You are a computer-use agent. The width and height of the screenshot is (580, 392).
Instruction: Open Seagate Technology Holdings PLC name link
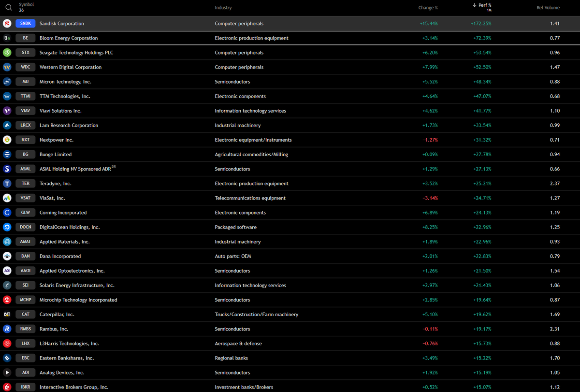[77, 52]
